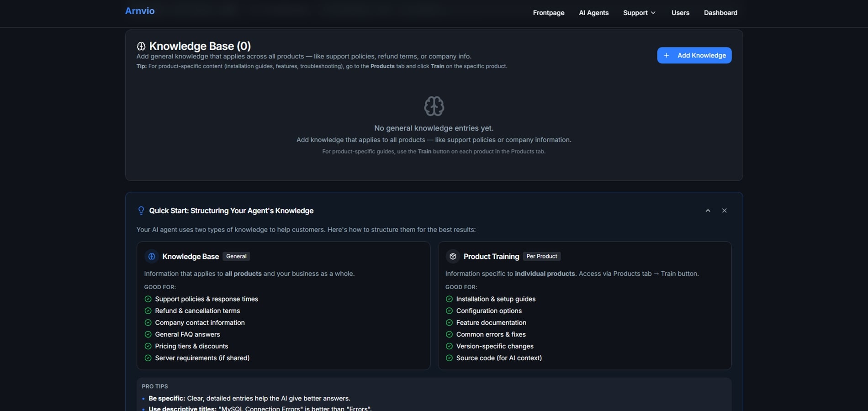Viewport: 868px width, 411px height.
Task: Click checkmark beside Company contact information
Action: 148,323
